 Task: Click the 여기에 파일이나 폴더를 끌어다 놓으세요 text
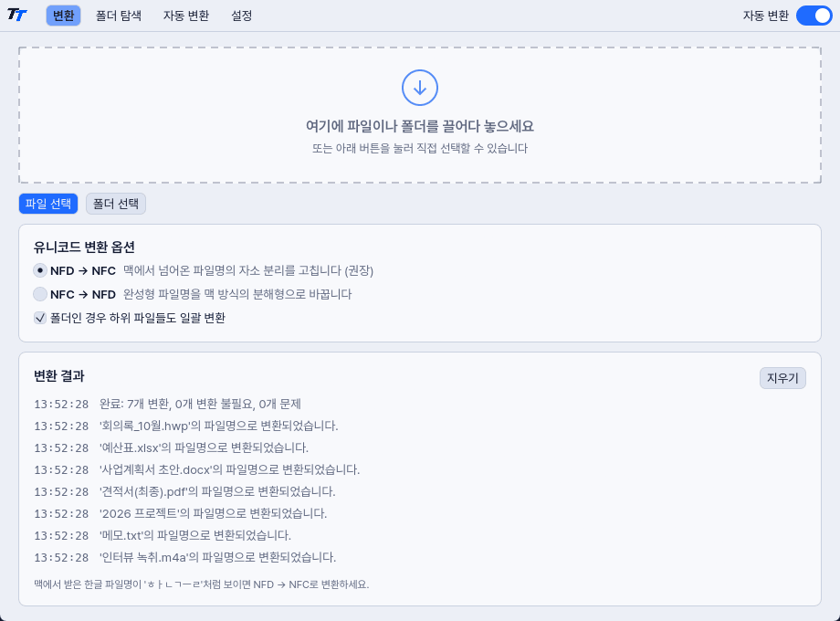click(x=420, y=126)
